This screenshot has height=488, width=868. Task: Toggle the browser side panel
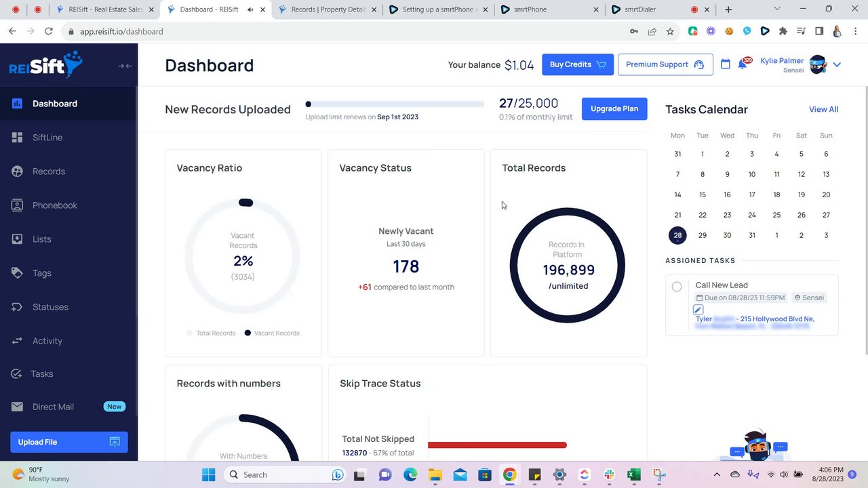pyautogui.click(x=819, y=31)
